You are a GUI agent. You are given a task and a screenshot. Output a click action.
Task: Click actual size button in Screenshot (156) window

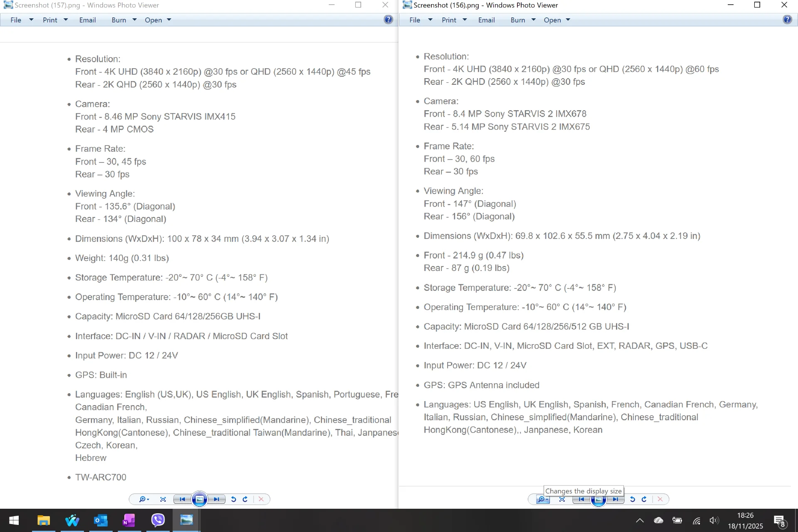(562, 499)
